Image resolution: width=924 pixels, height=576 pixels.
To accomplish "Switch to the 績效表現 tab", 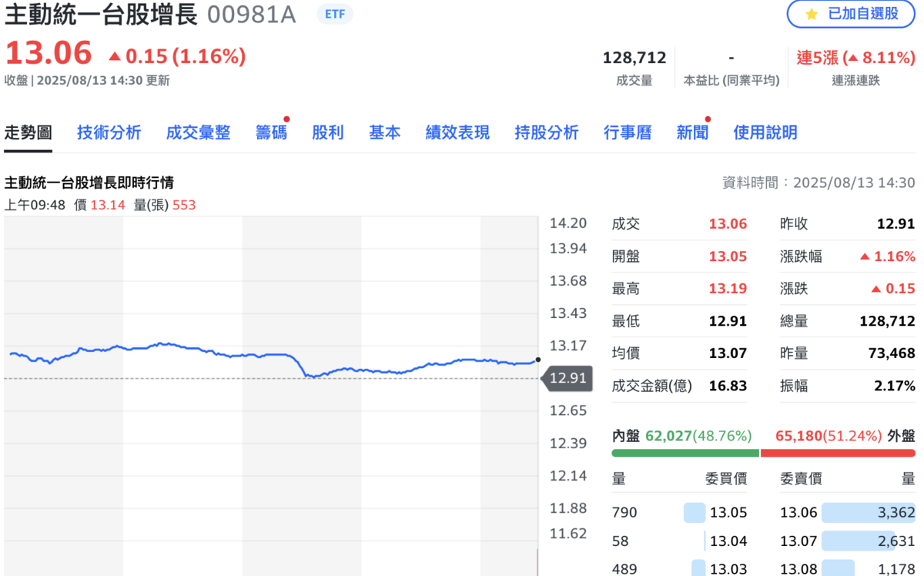I will [457, 132].
